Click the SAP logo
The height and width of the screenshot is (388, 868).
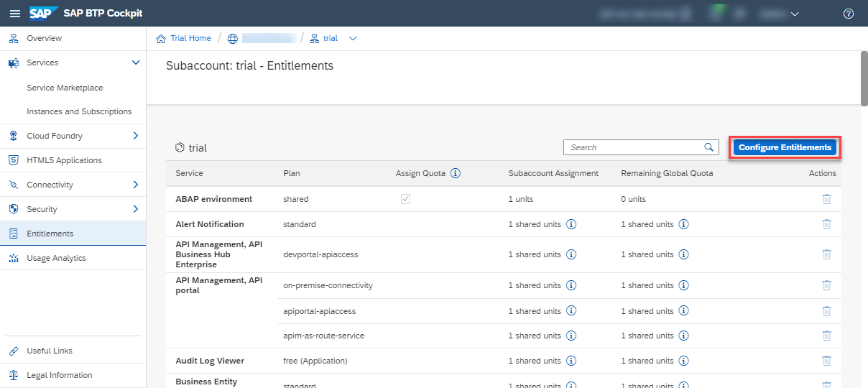[x=43, y=14]
